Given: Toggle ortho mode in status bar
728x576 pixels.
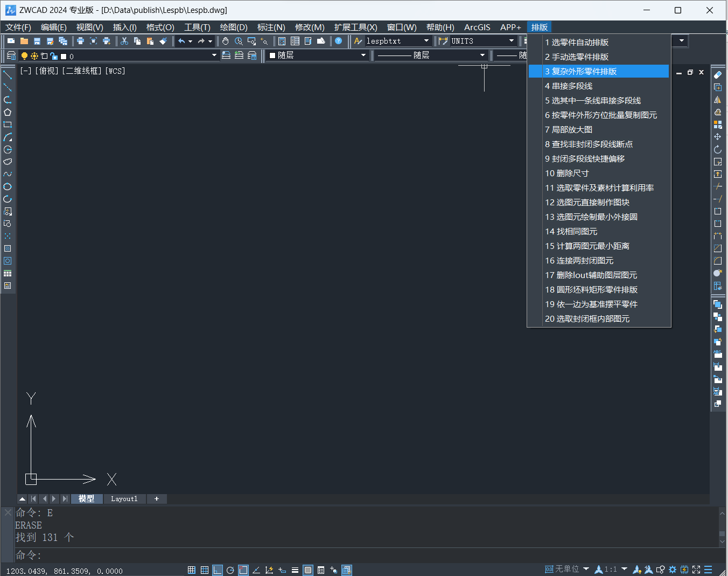Looking at the screenshot, I should click(218, 570).
